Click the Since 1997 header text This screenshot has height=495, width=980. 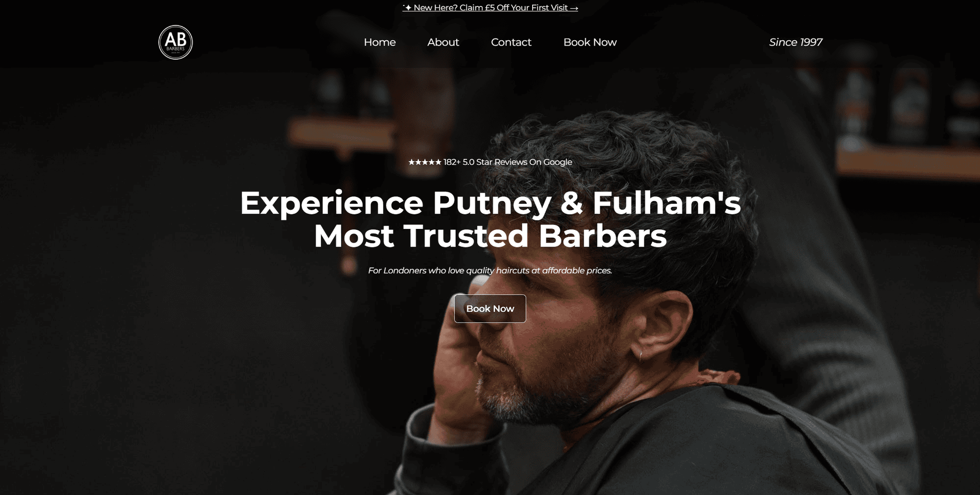(796, 42)
